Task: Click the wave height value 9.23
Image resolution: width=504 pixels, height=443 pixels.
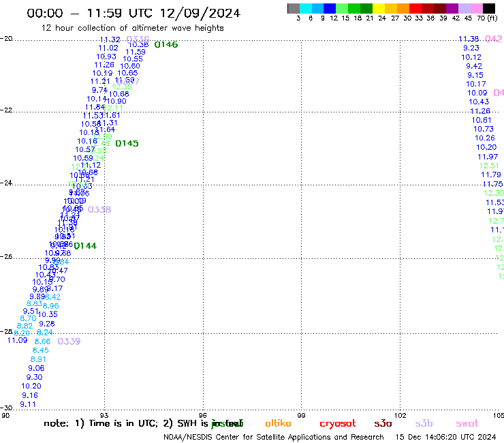Action: point(471,48)
